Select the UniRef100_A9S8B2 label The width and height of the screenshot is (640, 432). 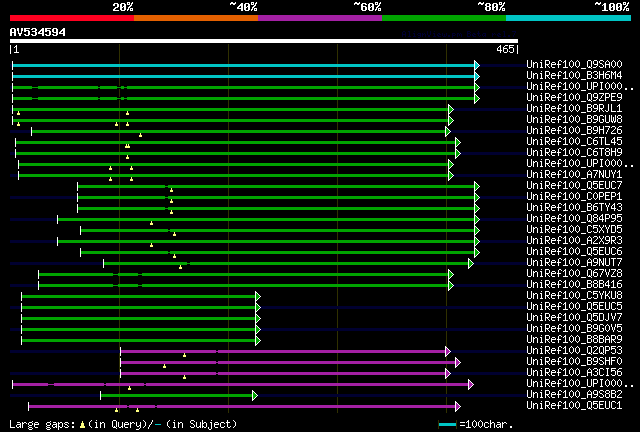574,395
